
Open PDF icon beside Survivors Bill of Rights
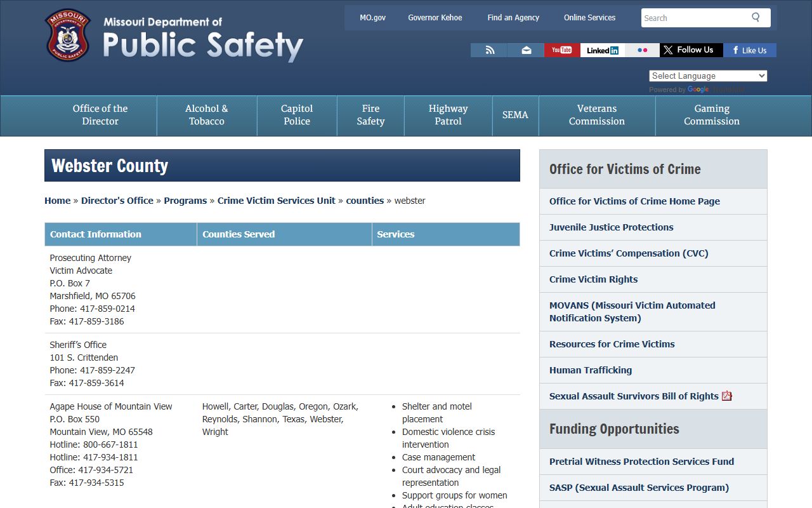tap(727, 396)
